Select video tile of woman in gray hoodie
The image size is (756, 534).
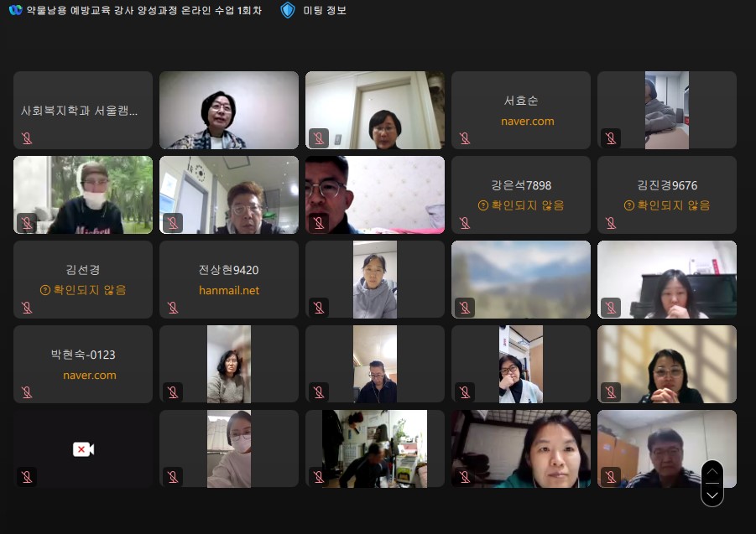374,279
